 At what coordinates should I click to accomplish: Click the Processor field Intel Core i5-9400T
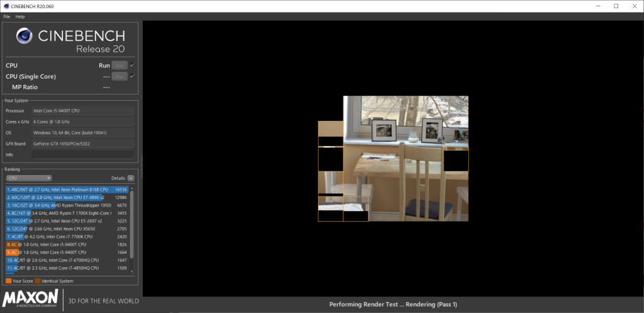pyautogui.click(x=82, y=111)
